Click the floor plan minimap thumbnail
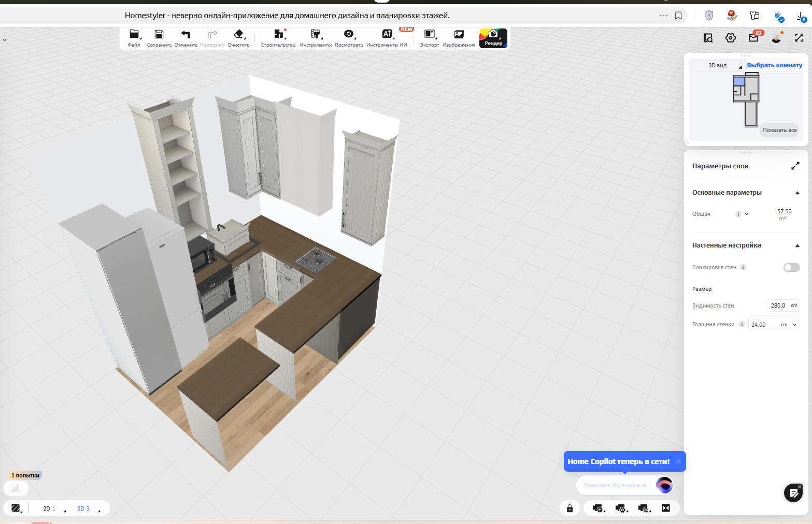812x524 pixels. pyautogui.click(x=746, y=99)
